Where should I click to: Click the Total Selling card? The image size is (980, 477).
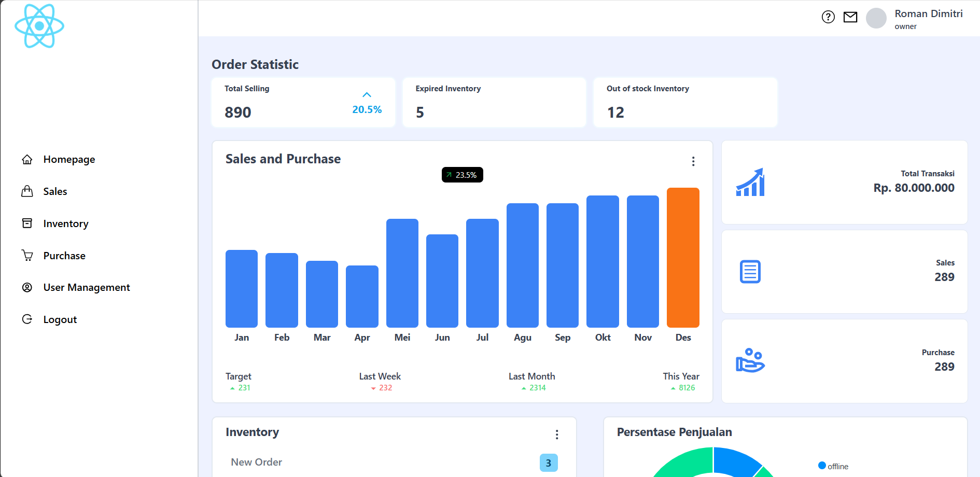[303, 102]
